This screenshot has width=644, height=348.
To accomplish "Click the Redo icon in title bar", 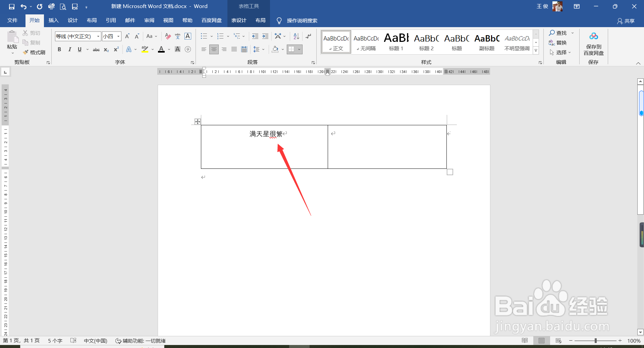I will [40, 6].
